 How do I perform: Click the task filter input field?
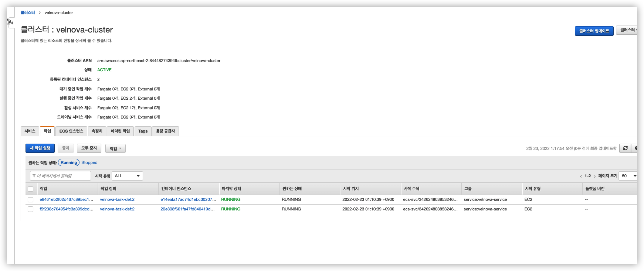click(62, 176)
